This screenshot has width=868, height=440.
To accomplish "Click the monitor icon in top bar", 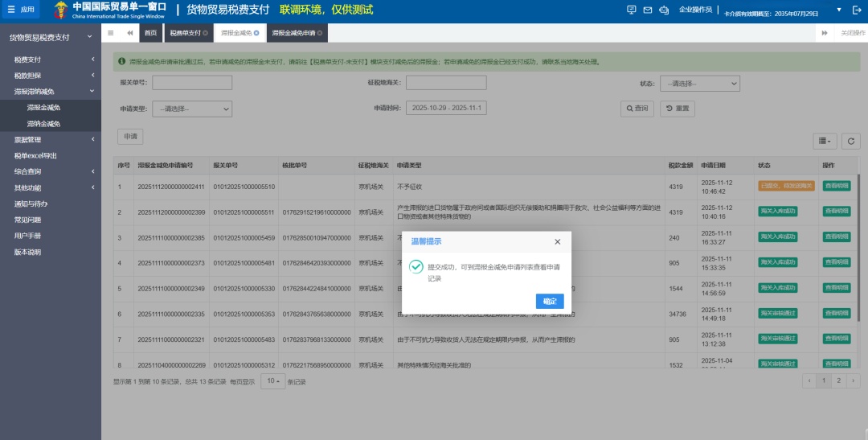I will [631, 10].
